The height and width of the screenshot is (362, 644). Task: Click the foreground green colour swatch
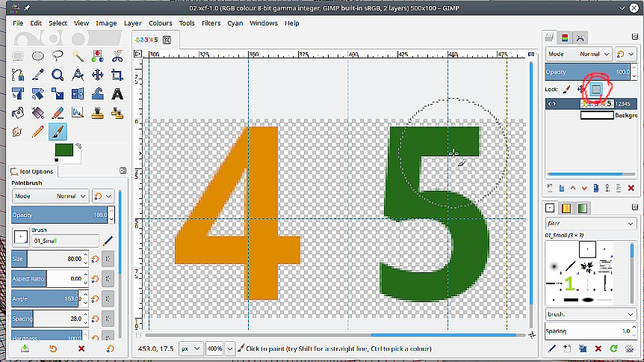64,150
